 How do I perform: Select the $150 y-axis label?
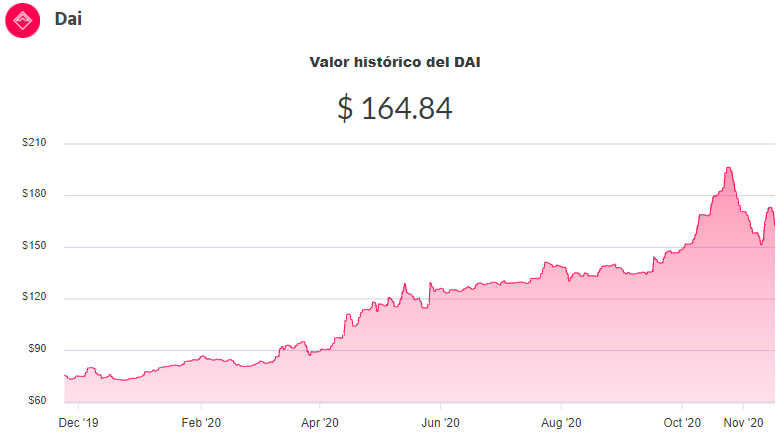pyautogui.click(x=34, y=245)
